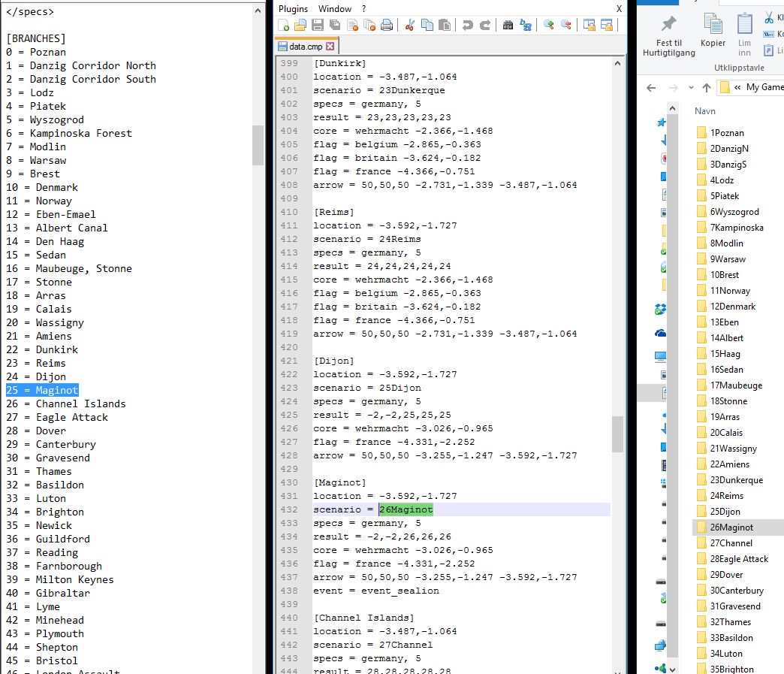Toggle synchronize horizontal scrolling icon
The image size is (784, 674).
[x=607, y=25]
